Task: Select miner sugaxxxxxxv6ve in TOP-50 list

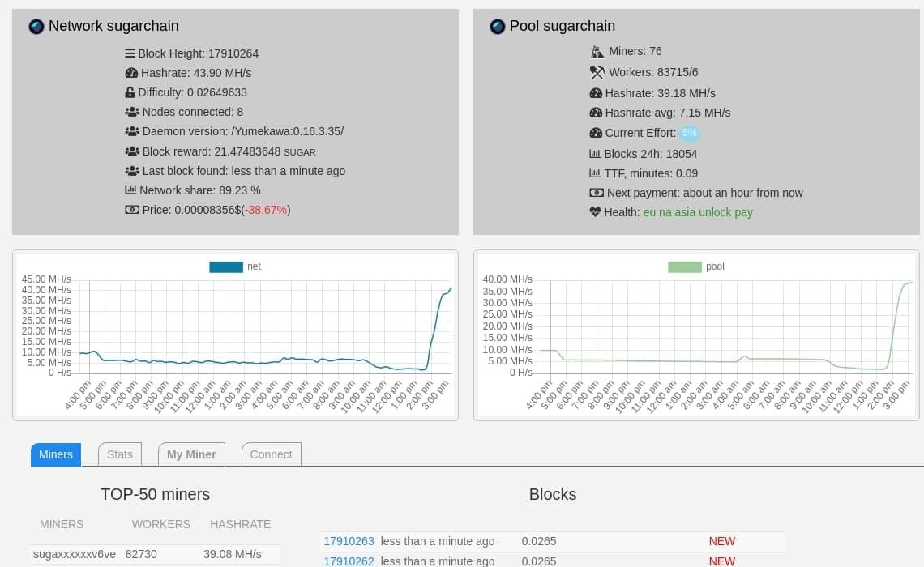Action: (74, 554)
